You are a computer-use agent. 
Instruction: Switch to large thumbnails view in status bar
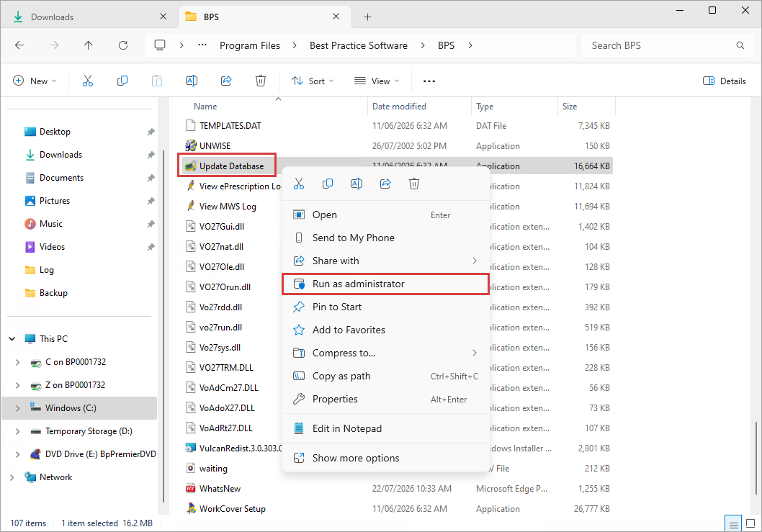750,523
